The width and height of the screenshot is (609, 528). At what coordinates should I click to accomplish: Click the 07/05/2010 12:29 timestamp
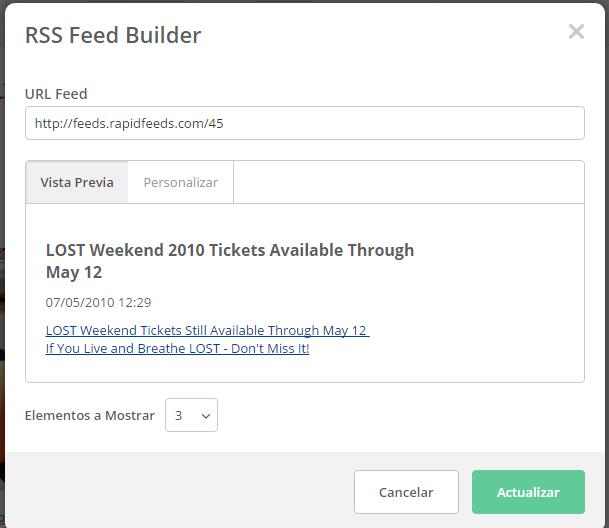point(98,302)
